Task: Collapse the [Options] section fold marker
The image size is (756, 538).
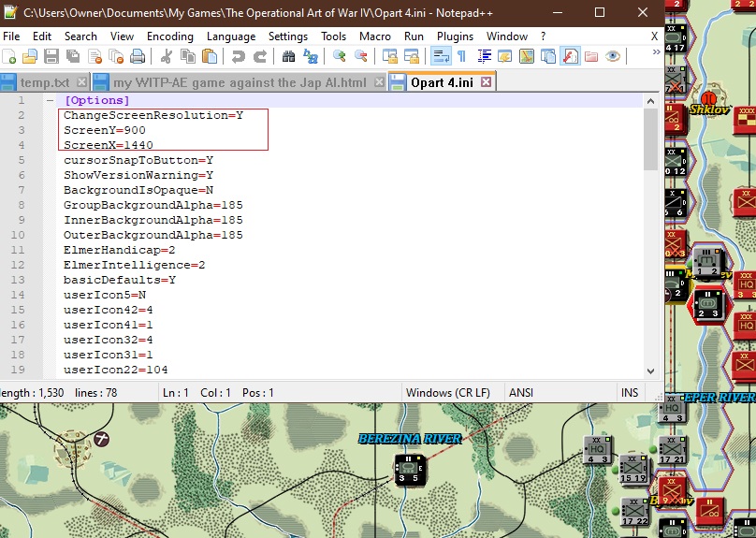Action: 50,100
